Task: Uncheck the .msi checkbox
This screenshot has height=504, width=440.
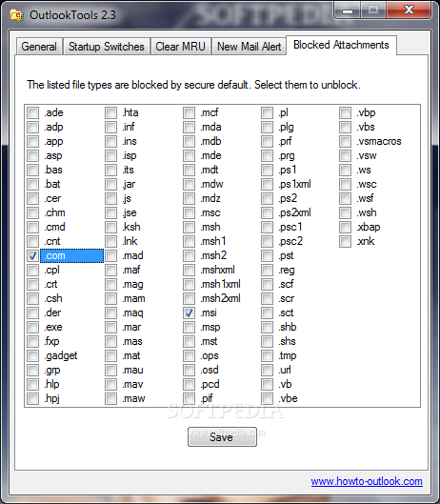Action: click(189, 312)
